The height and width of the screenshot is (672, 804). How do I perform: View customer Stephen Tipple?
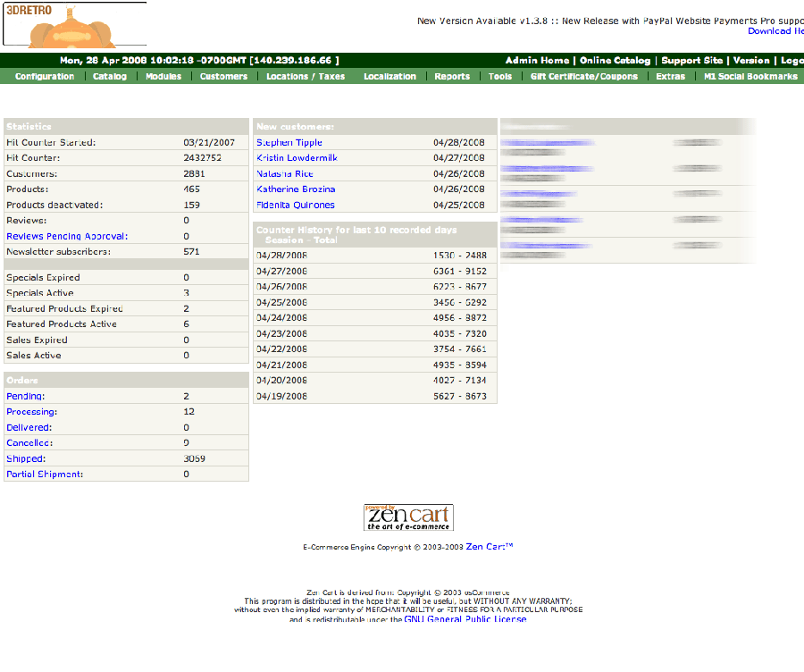[289, 143]
